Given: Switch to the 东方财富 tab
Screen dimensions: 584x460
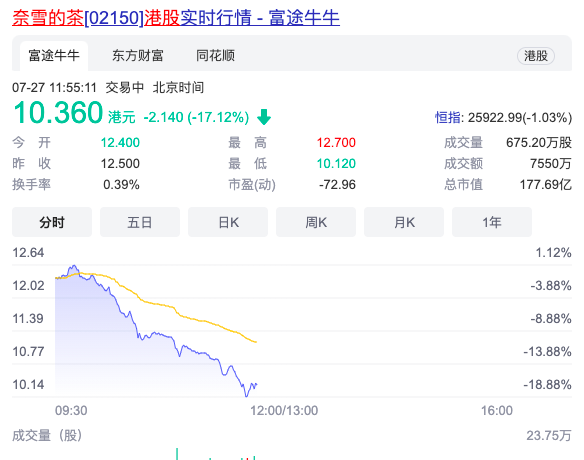Looking at the screenshot, I should tap(138, 56).
